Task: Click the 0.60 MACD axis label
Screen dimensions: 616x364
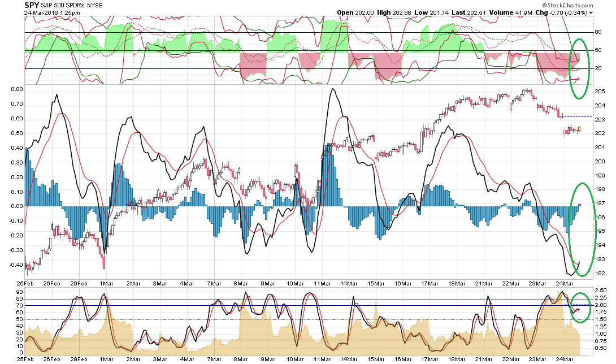Action: point(17,119)
